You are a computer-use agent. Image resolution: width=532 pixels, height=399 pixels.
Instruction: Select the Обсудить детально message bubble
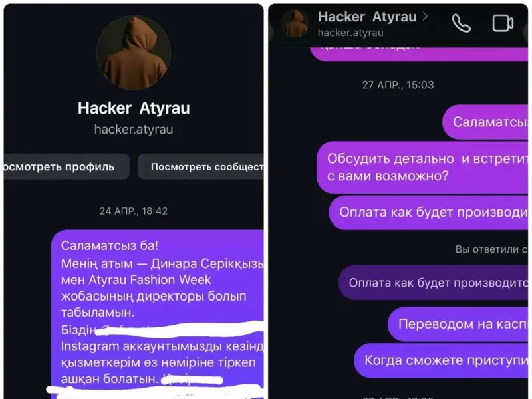point(422,168)
